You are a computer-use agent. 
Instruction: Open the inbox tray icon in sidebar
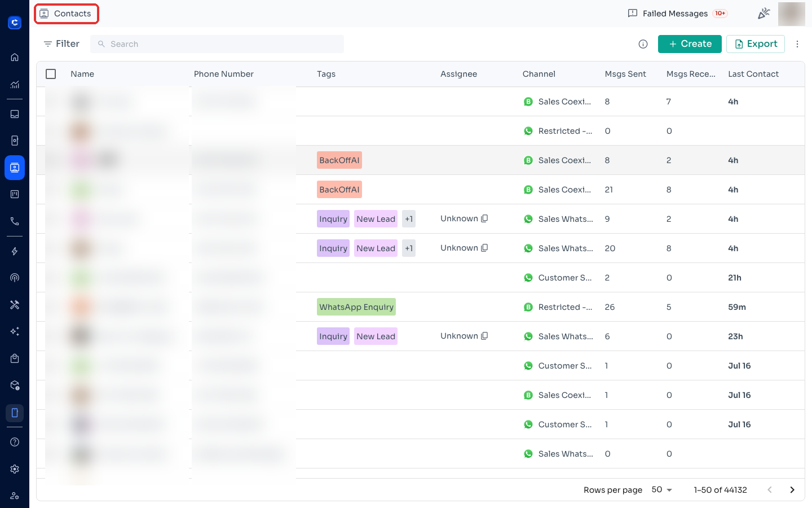15,114
